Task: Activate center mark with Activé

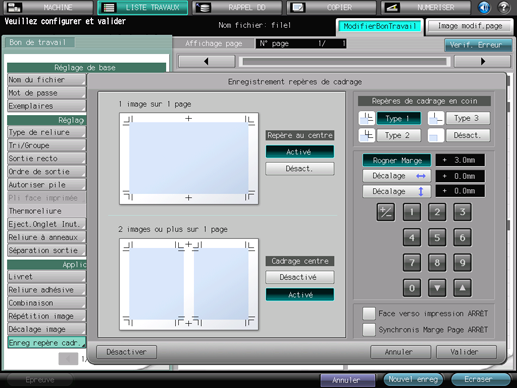Action: point(300,152)
